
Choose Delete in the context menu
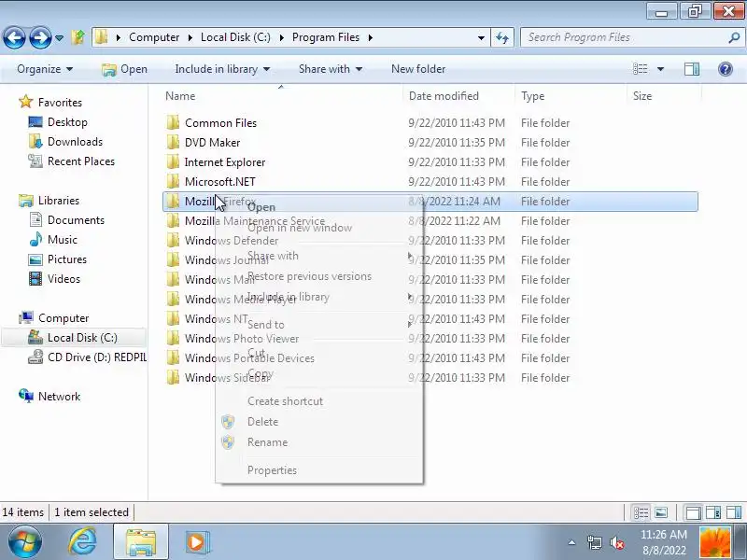pos(319,422)
